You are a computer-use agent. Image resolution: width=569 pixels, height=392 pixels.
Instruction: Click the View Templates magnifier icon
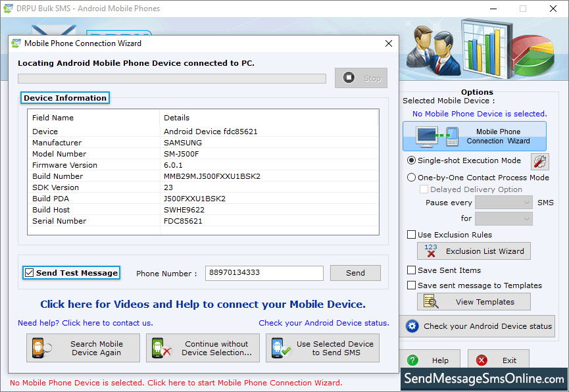(431, 302)
